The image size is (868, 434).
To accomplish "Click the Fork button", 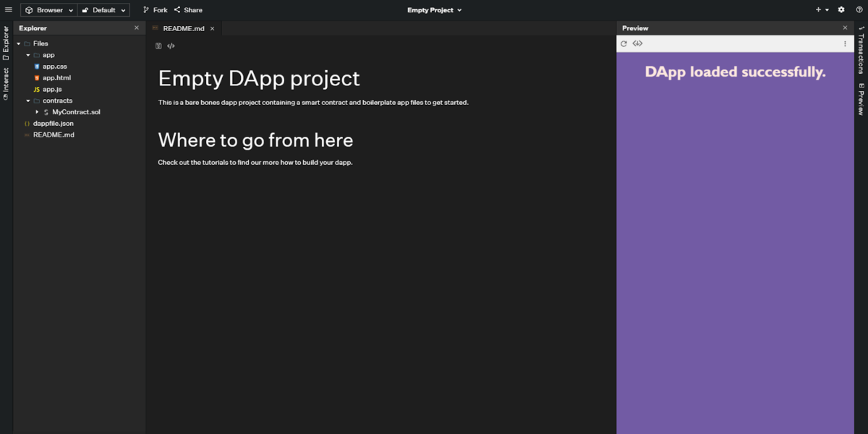I will pos(155,10).
